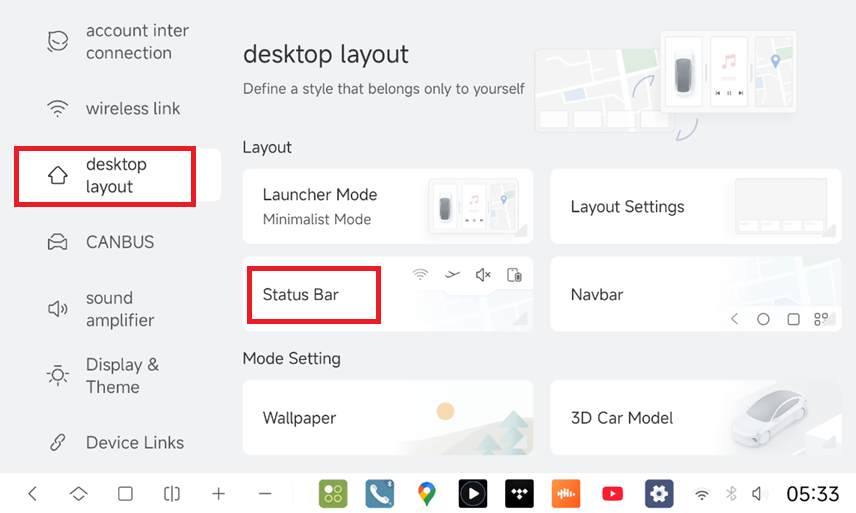Open the green app launcher icon
This screenshot has width=856, height=513.
[x=333, y=493]
